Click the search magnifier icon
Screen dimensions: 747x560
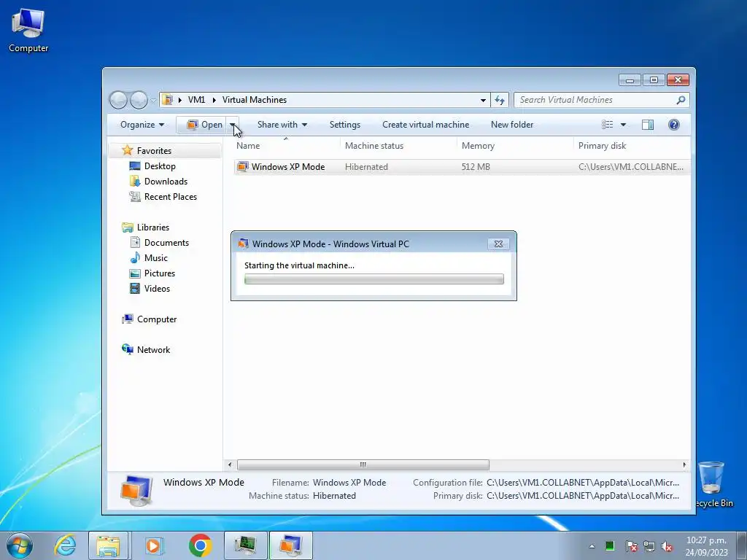[x=681, y=100]
